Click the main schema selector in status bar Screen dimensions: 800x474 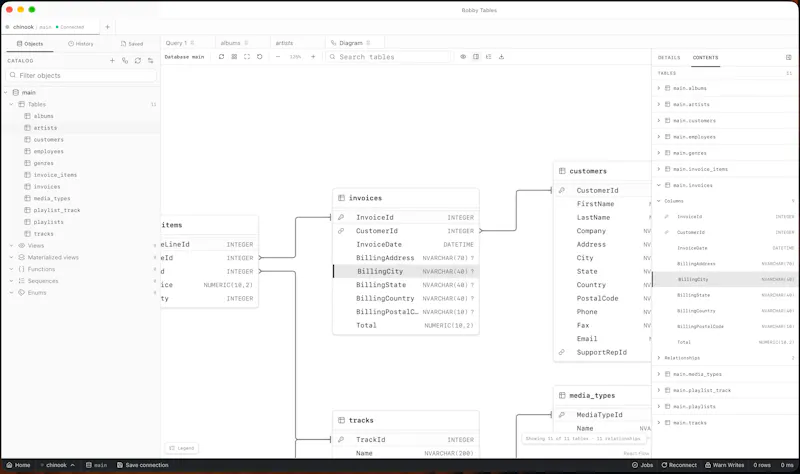point(96,465)
